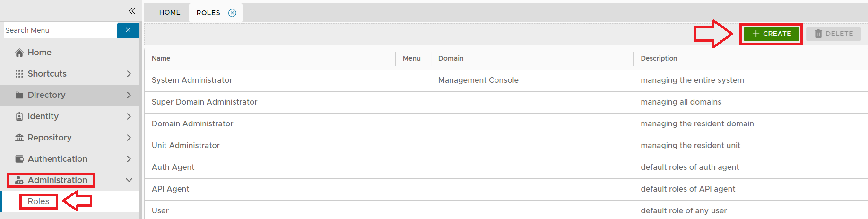
Task: Click the Home house icon in sidebar
Action: (19, 53)
